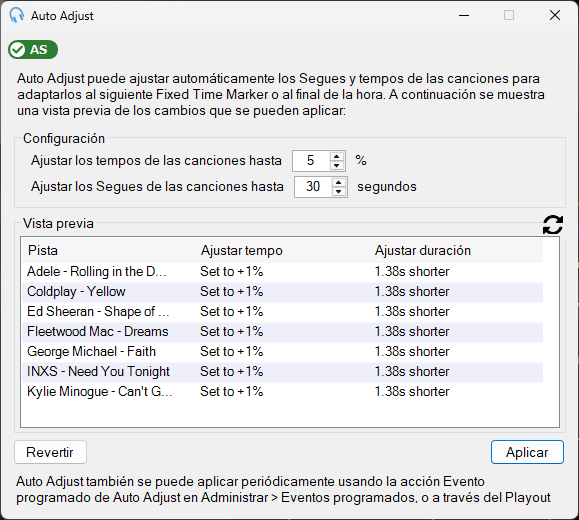Select the Fleetwood Mac - Dreams row

pos(282,331)
